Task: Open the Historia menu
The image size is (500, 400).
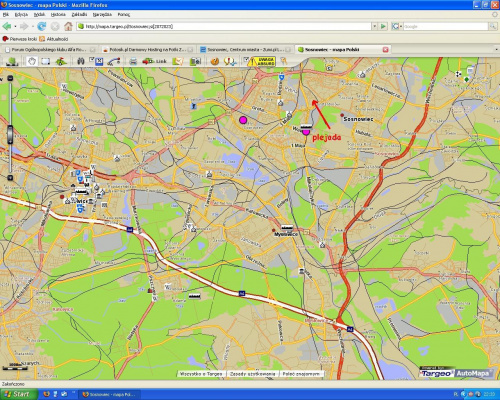Action: coord(58,15)
